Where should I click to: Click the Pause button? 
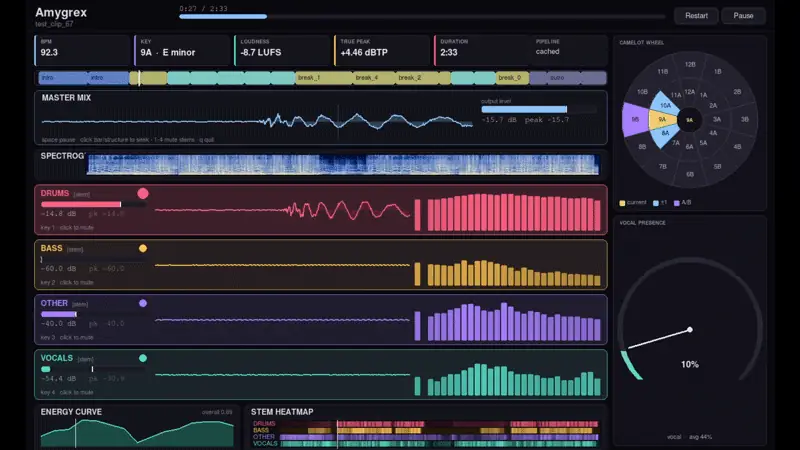click(x=743, y=16)
